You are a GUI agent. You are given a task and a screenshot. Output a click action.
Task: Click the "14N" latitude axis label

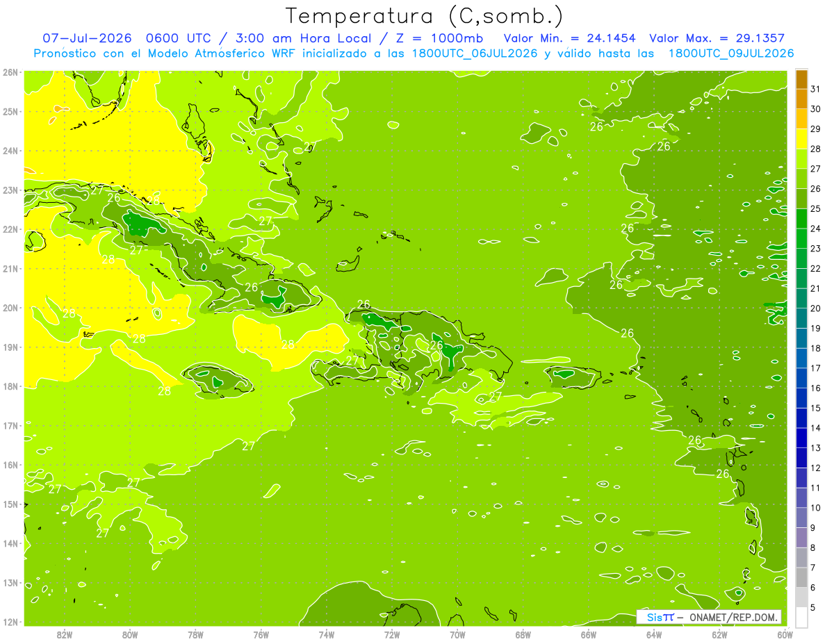coord(10,543)
